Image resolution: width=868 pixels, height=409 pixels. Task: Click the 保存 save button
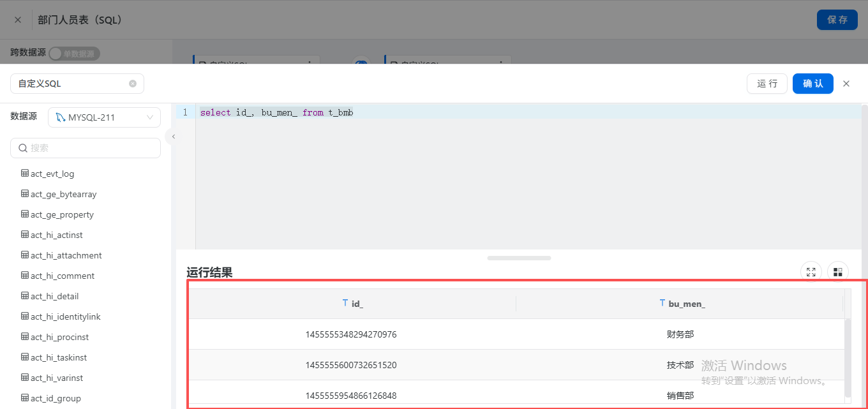point(837,20)
